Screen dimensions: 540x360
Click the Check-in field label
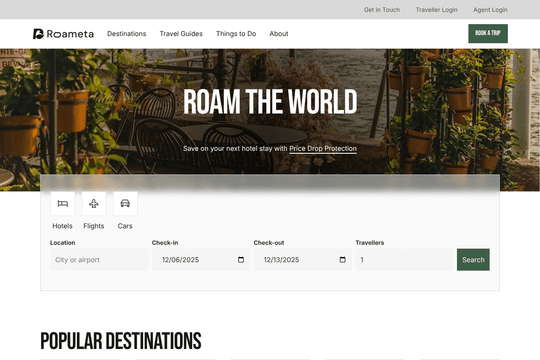[x=165, y=243]
